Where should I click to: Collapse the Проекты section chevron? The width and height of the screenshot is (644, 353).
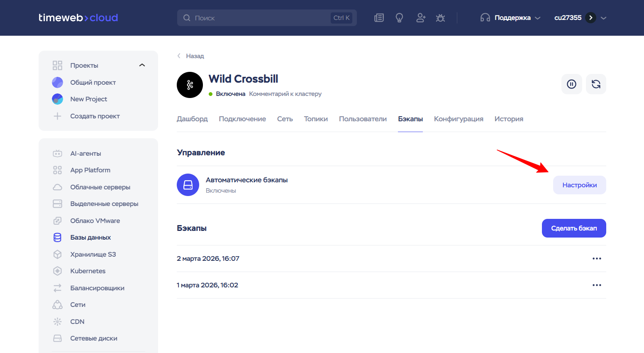point(142,65)
